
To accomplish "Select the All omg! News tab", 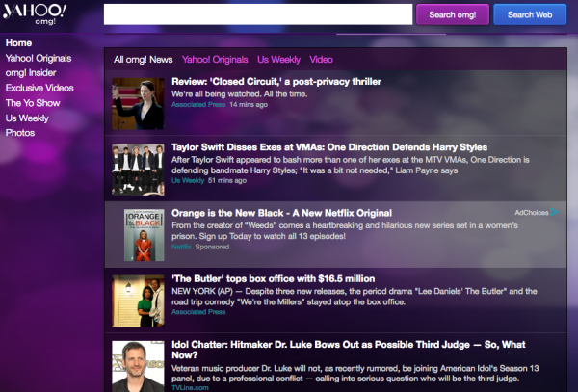I will pos(143,60).
